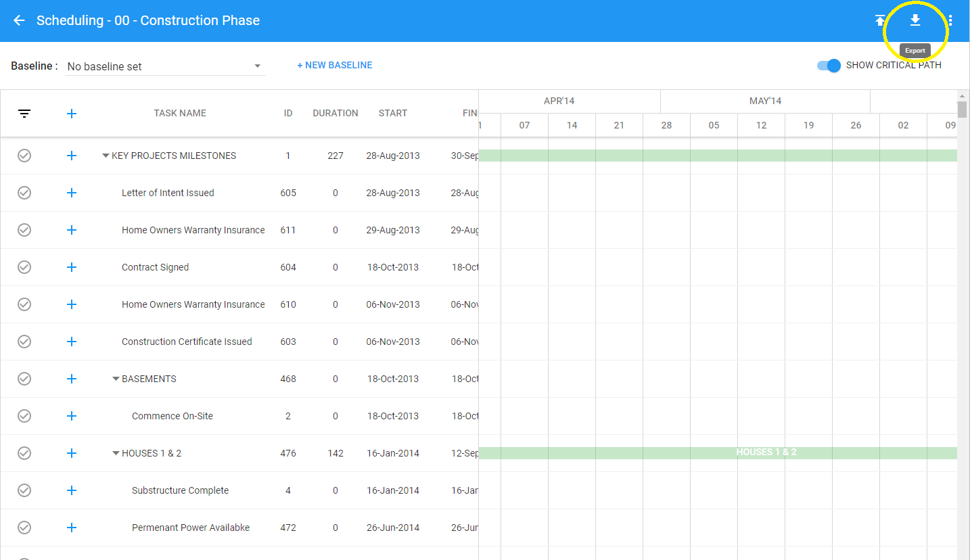Collapse KEY PROJECTS MILESTONES group
The width and height of the screenshot is (970, 560).
coord(106,156)
